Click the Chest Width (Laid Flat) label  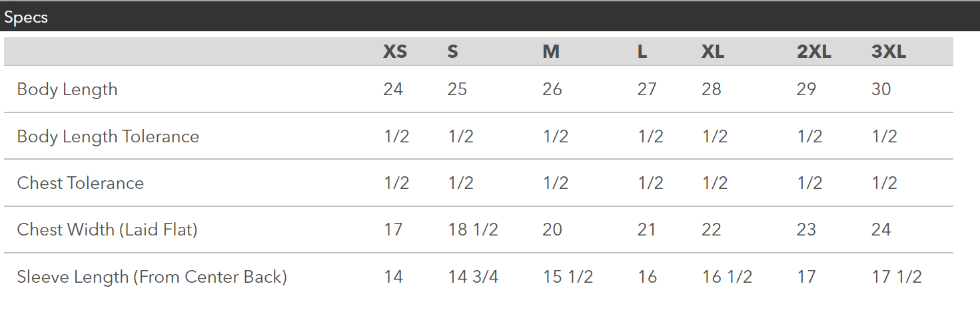pos(107,230)
